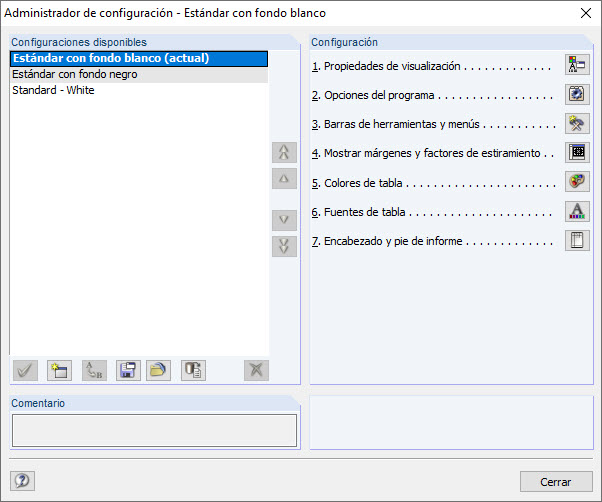The width and height of the screenshot is (602, 502).
Task: Open Propiedades de visualización settings icon
Action: (x=577, y=64)
